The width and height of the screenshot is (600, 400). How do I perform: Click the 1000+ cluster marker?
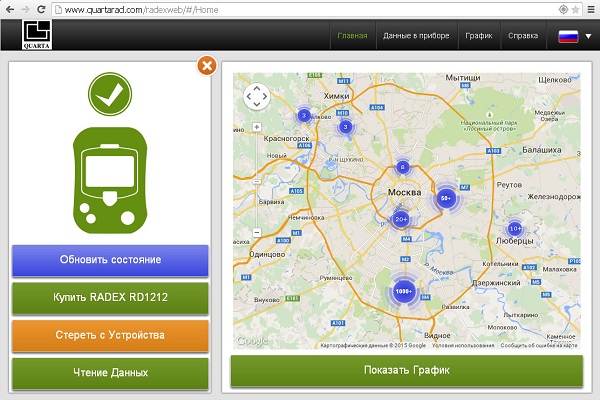pyautogui.click(x=404, y=291)
